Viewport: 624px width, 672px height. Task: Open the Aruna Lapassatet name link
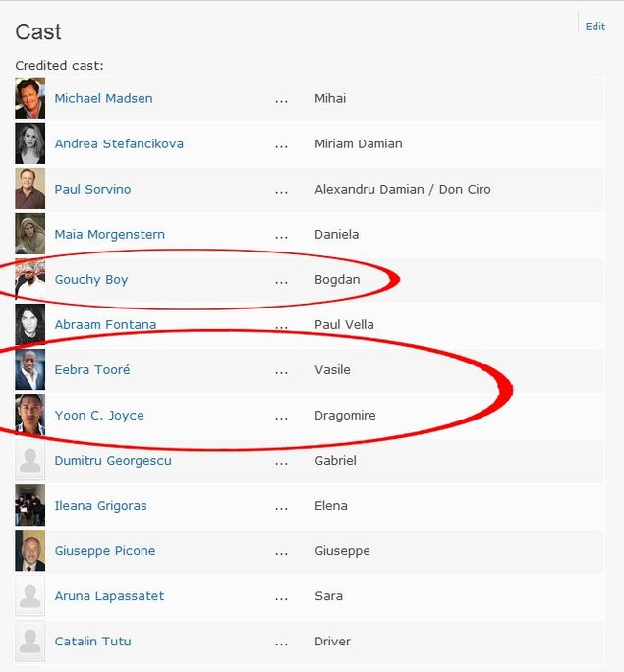[109, 596]
